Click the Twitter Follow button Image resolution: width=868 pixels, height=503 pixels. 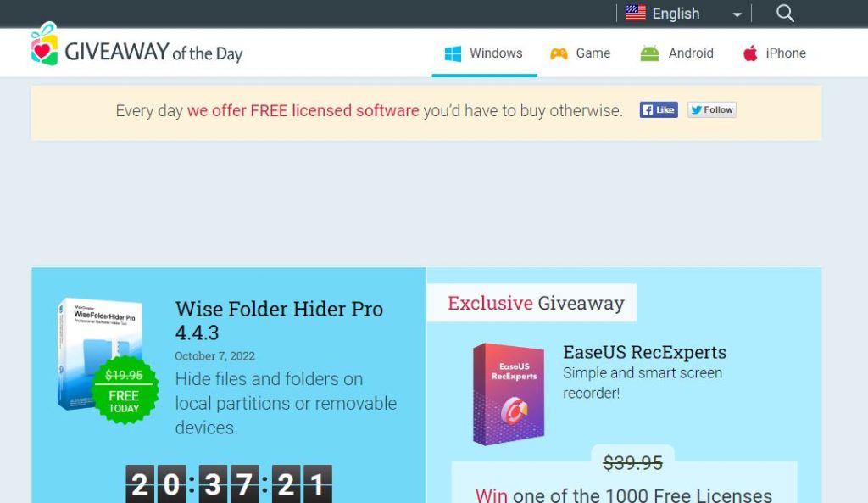click(x=712, y=109)
